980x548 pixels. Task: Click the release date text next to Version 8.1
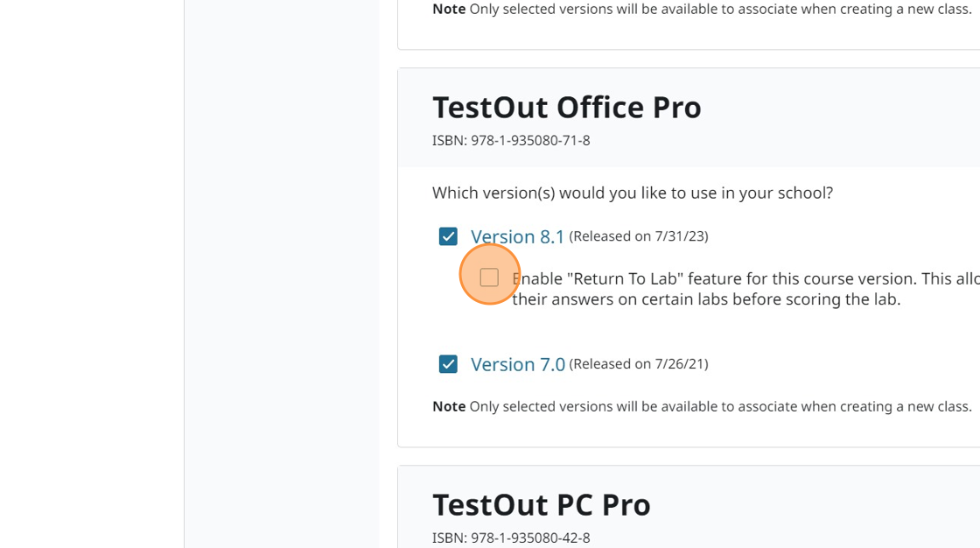click(638, 235)
